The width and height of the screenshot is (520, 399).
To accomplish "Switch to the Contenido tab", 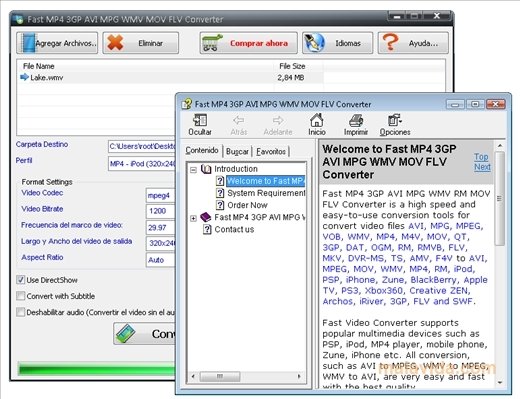I will 202,151.
